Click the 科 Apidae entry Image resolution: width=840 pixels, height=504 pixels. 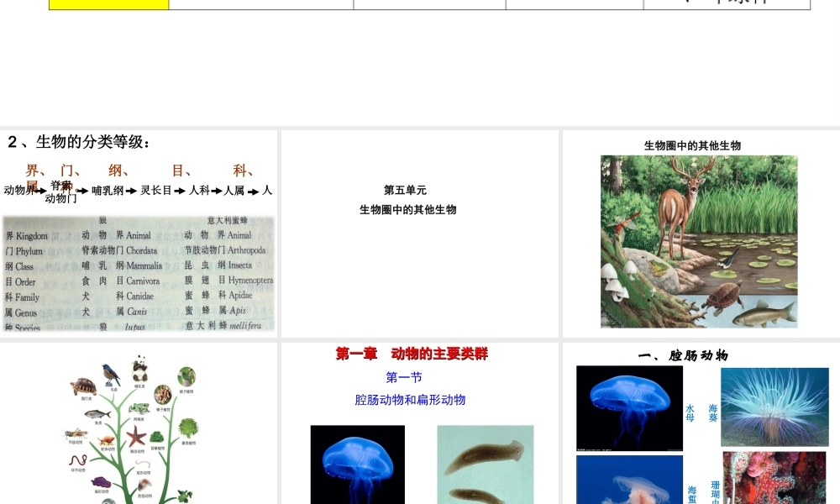(234, 295)
